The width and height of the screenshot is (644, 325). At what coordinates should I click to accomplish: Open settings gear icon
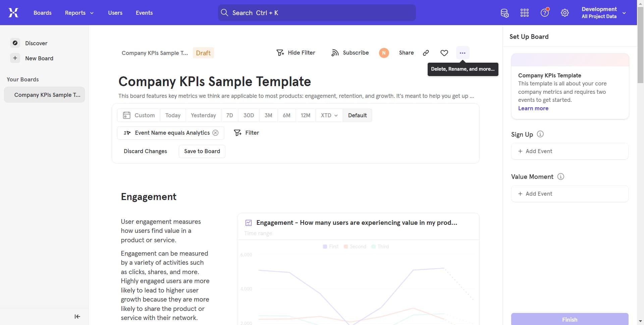565,13
